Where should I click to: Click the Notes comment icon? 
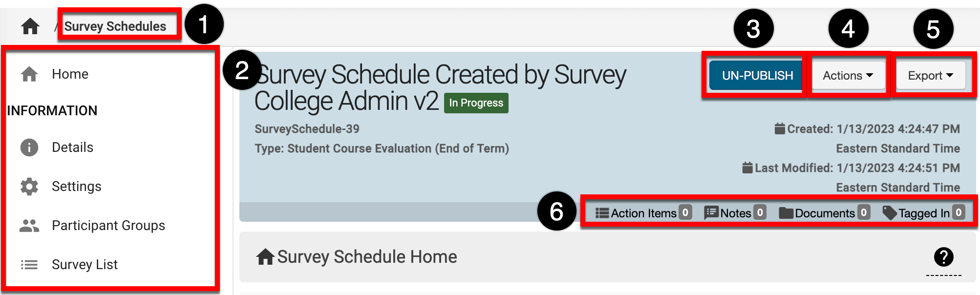[711, 213]
